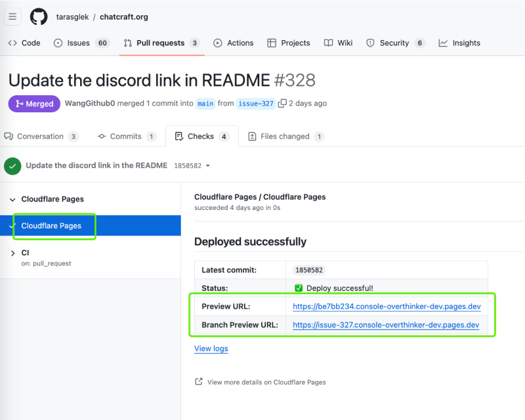Open the commit 1850582 dropdown selector

point(192,166)
